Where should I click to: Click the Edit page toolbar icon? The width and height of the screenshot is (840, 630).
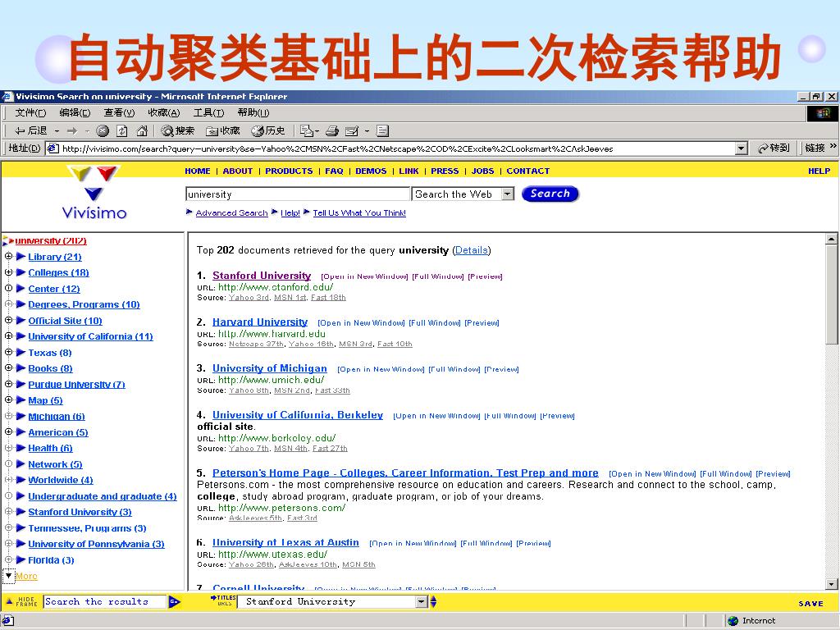(352, 130)
